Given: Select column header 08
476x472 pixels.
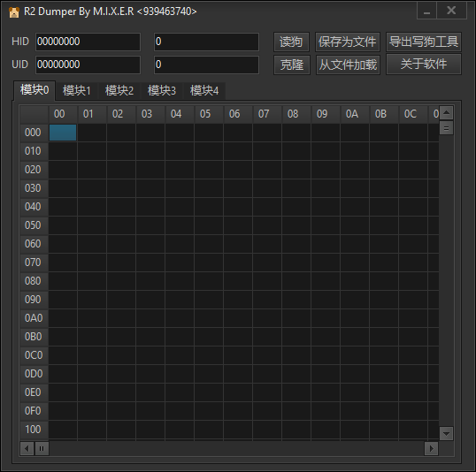Looking at the screenshot, I should [296, 114].
